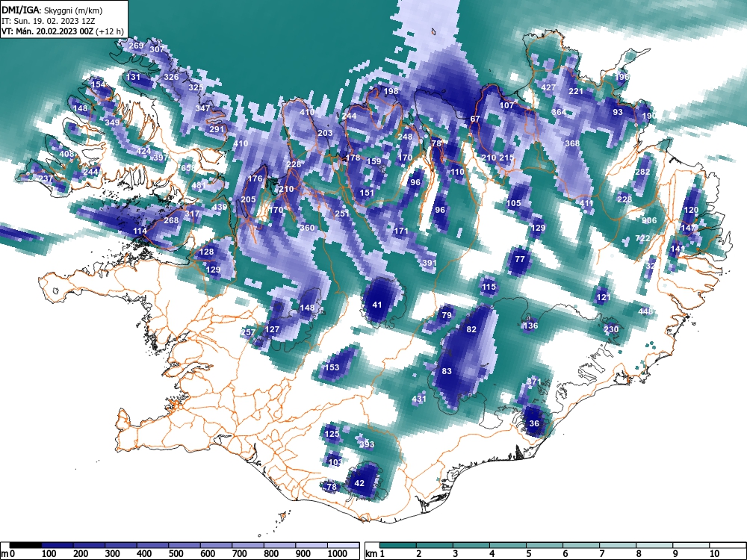
Task: Click the visibility value 291
Action: tap(217, 129)
